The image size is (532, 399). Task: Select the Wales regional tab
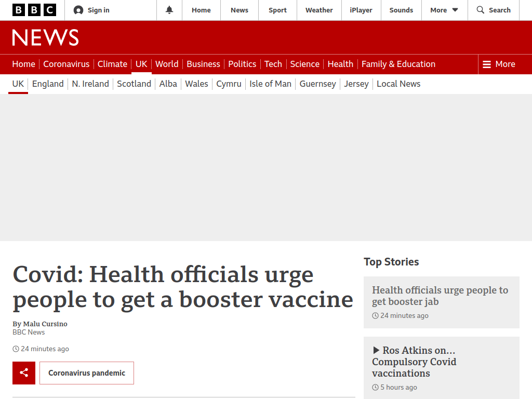196,84
